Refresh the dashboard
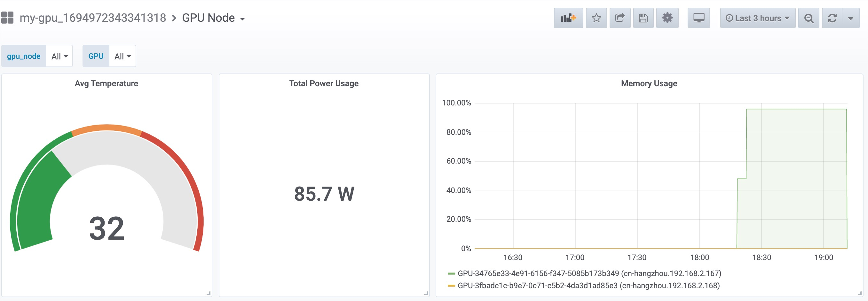Image resolution: width=868 pixels, height=301 pixels. click(832, 18)
